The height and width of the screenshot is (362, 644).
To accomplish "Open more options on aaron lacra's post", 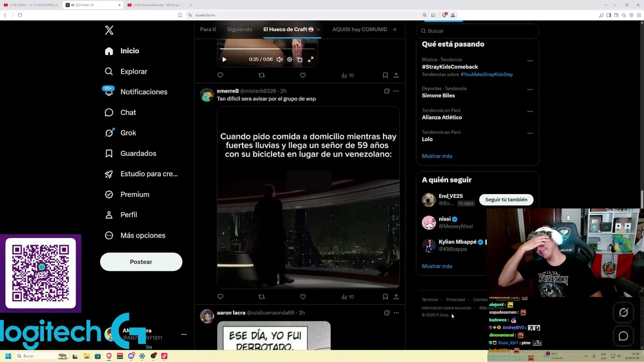I will (x=396, y=313).
